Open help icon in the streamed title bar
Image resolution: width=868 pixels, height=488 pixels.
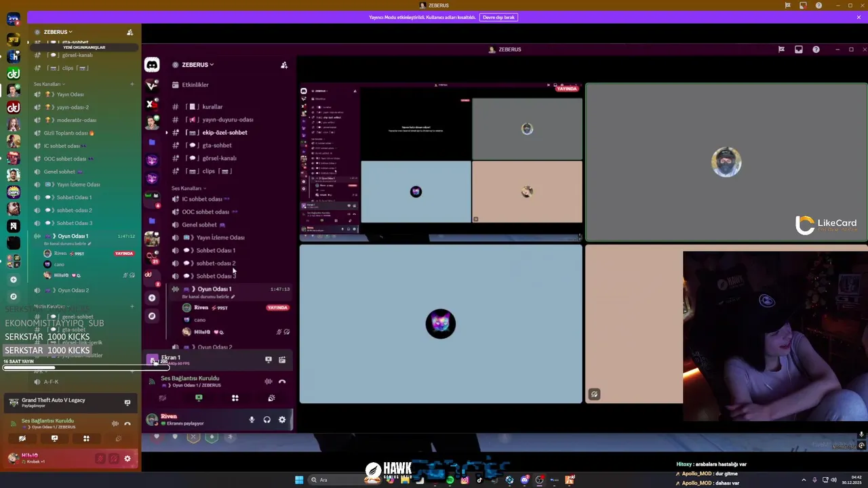point(816,49)
